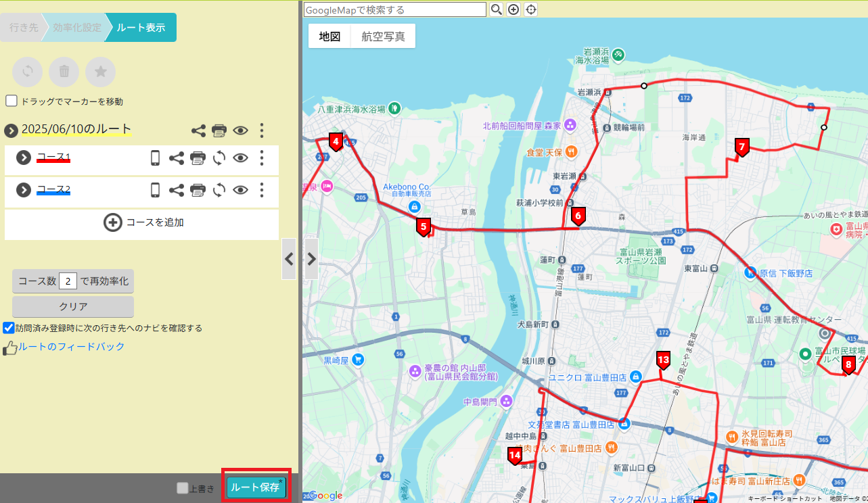Click the current location crosshair icon
868x503 pixels.
[532, 9]
